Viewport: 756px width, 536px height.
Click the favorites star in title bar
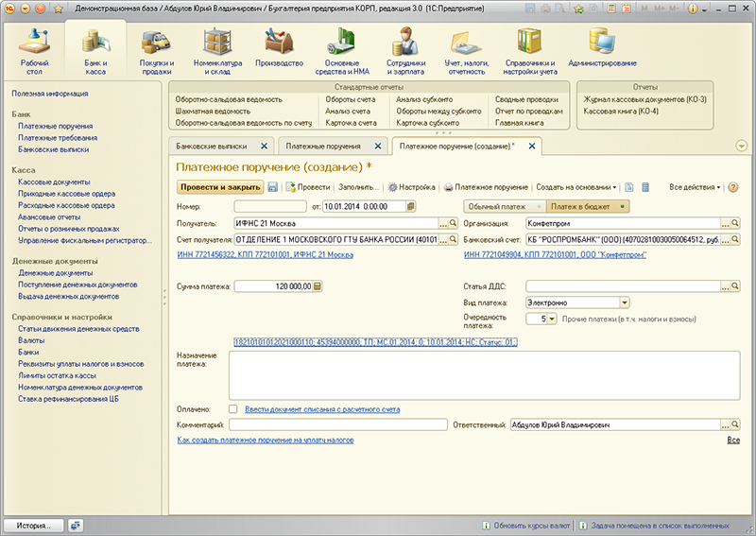pyautogui.click(x=59, y=9)
